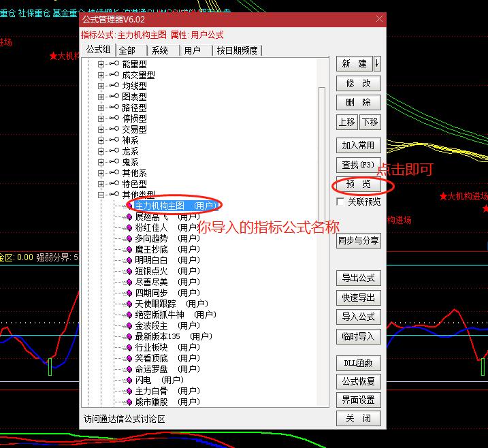Click 临时导入 button

point(359,336)
